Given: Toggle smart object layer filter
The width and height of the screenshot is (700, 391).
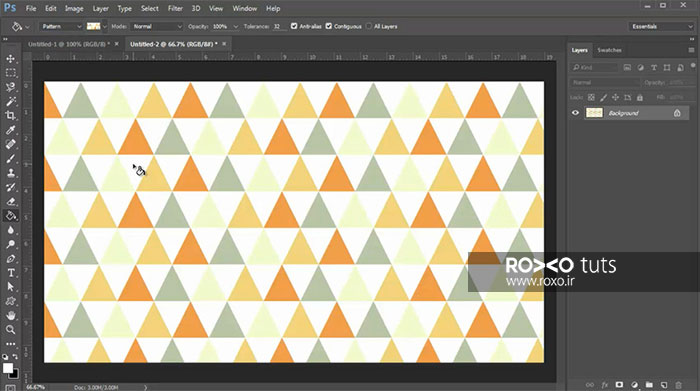Looking at the screenshot, I should (x=680, y=67).
